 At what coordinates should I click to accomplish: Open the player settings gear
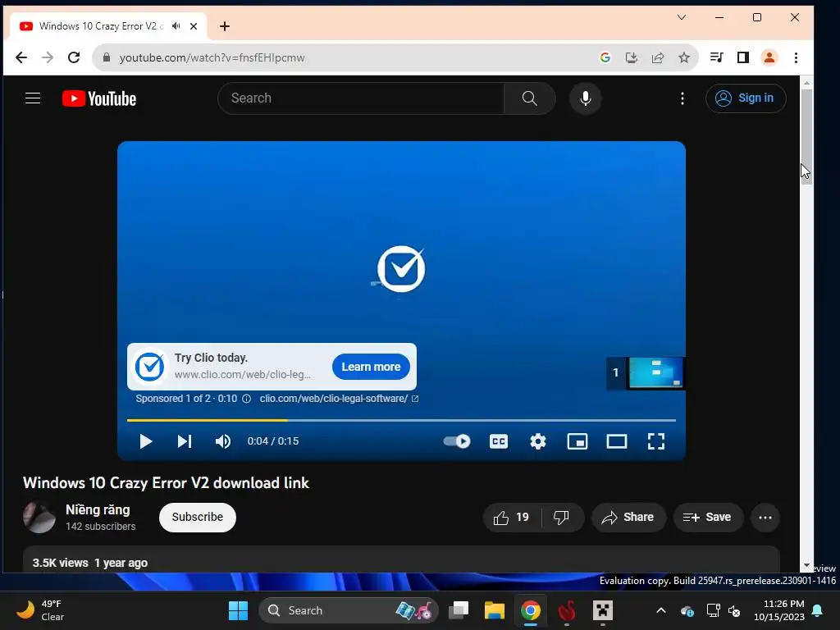538,441
